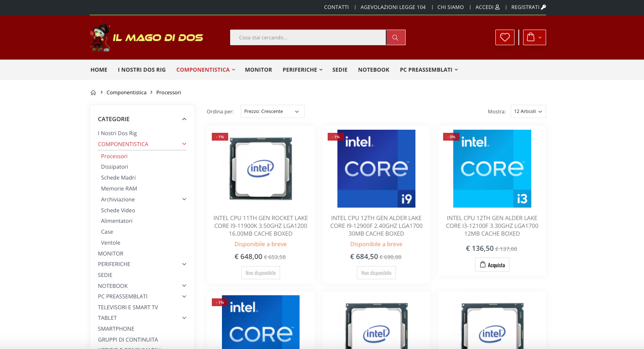Open SMARTPHONE sidebar category
Viewport: 644px width, 349px height.
pyautogui.click(x=116, y=329)
